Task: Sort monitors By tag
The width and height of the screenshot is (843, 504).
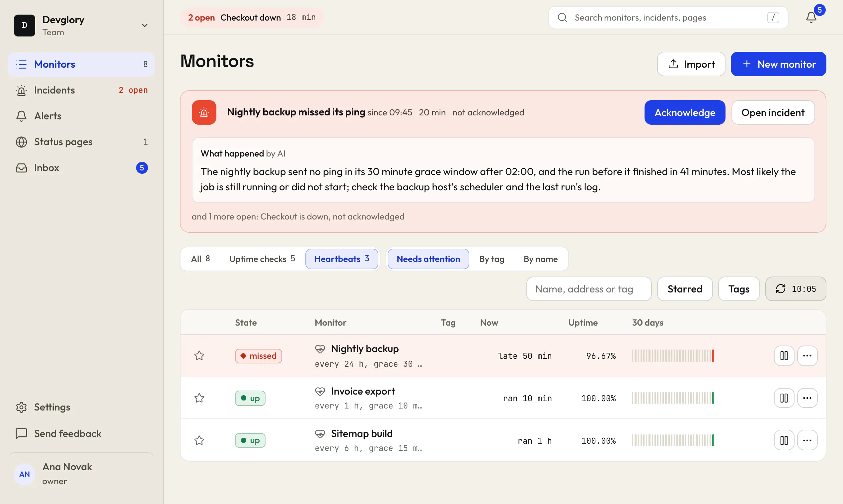Action: (x=492, y=259)
